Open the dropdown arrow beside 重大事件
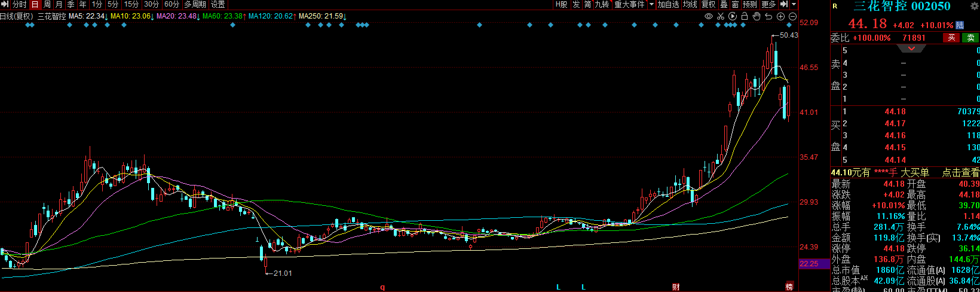The height and width of the screenshot is (292, 980). click(x=651, y=4)
